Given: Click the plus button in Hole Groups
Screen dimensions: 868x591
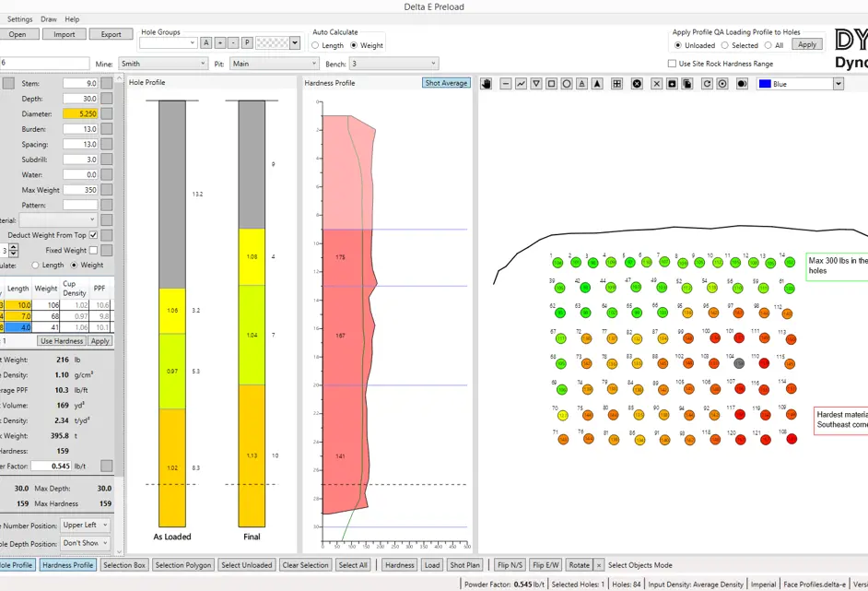Looking at the screenshot, I should click(x=220, y=43).
